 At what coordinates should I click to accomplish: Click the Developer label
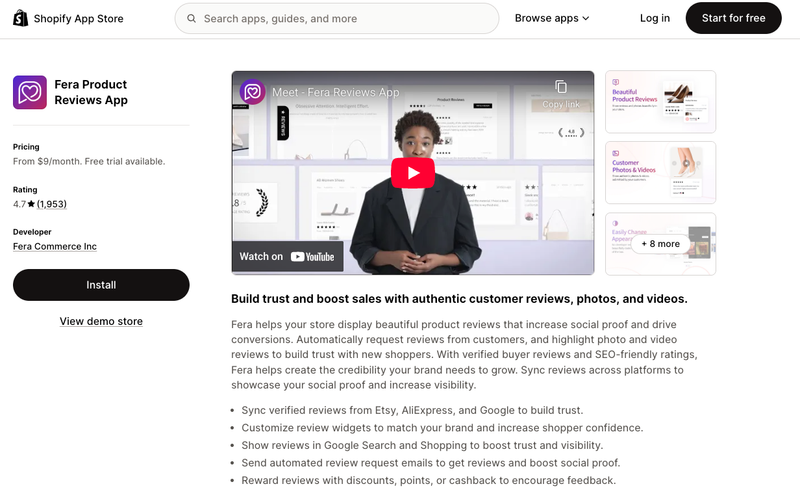coord(32,232)
